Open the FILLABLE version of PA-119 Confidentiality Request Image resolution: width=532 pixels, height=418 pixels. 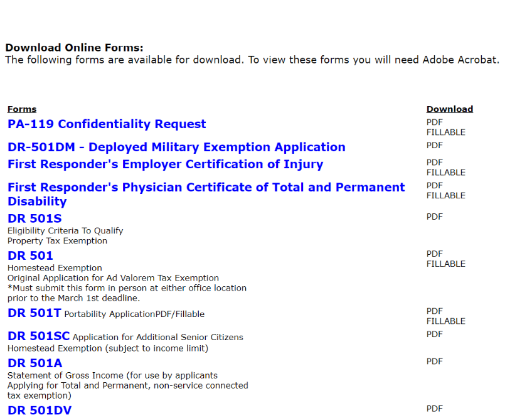pos(446,132)
